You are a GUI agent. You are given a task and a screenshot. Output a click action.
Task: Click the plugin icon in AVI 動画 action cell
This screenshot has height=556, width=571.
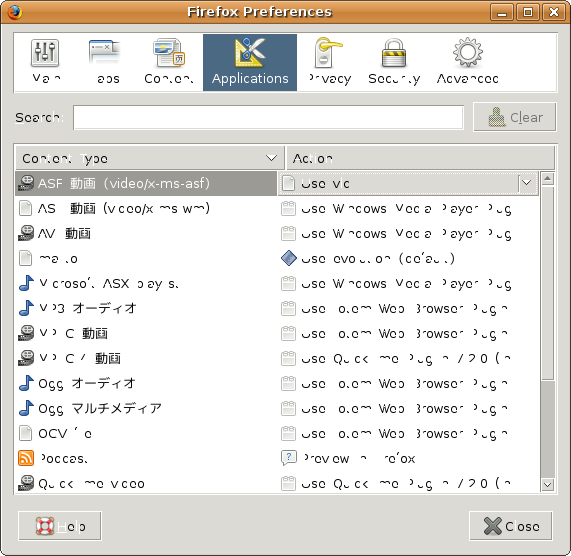[288, 233]
